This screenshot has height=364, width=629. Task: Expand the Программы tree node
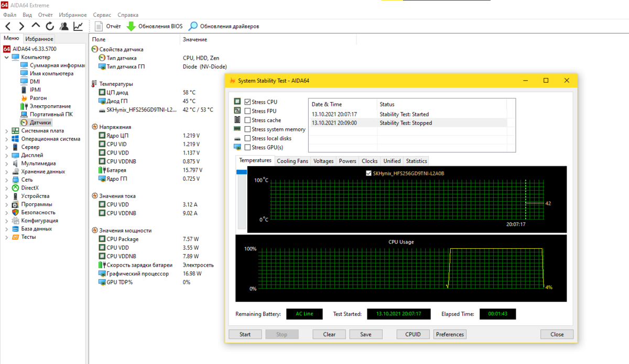point(6,204)
